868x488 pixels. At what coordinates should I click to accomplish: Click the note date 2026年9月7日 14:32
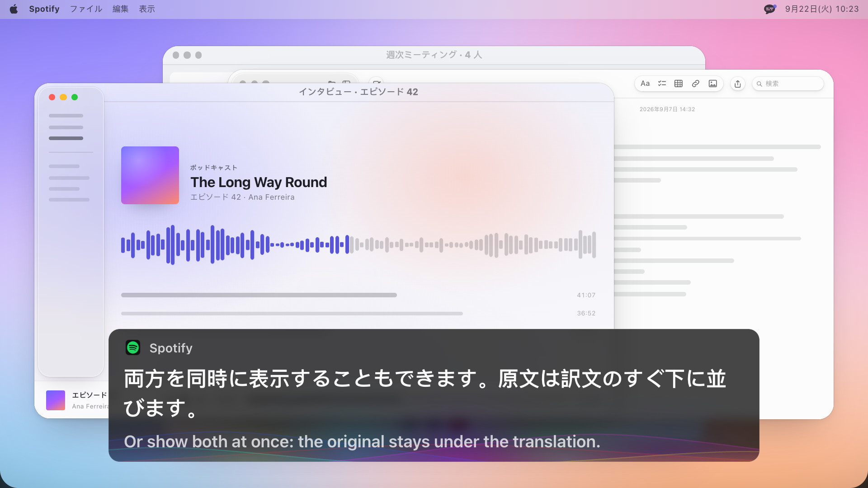[x=667, y=109]
